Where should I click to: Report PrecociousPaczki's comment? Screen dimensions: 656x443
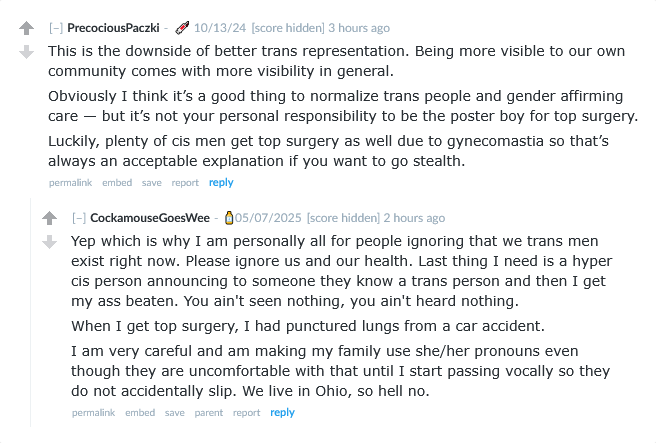point(185,182)
